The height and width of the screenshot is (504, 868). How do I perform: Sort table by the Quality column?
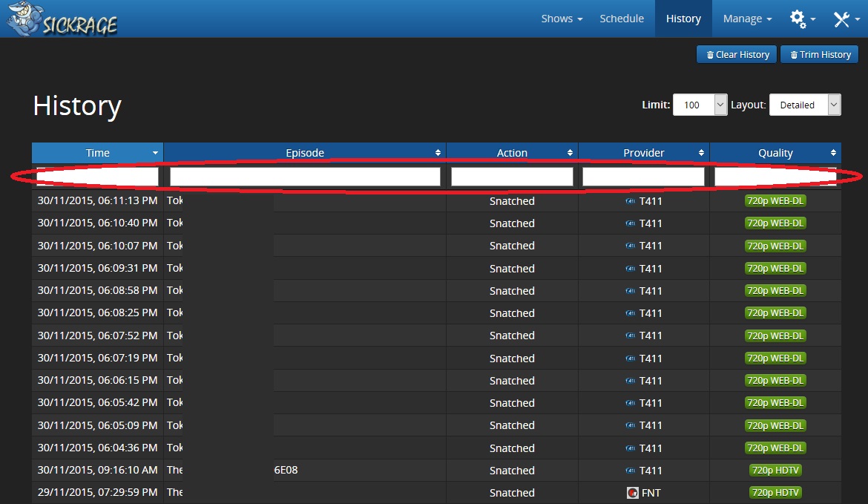pyautogui.click(x=775, y=153)
